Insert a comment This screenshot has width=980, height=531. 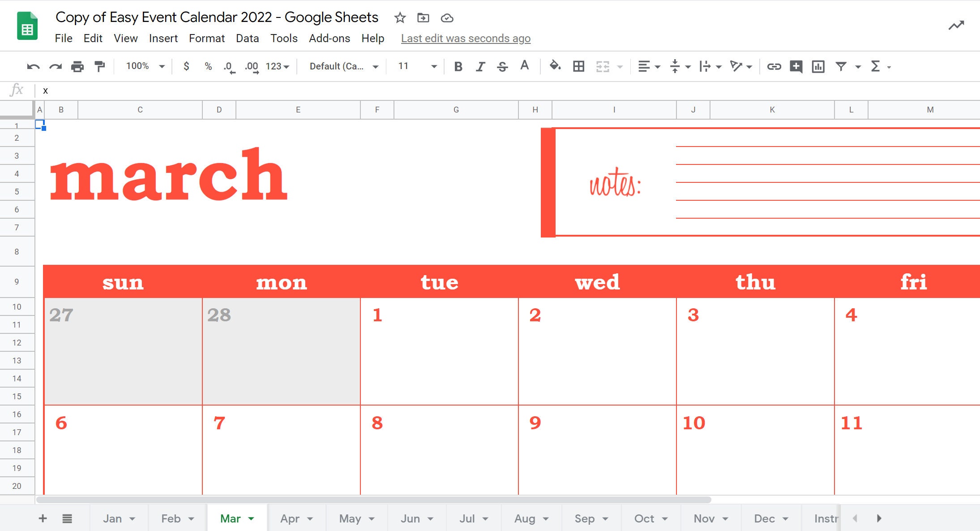tap(796, 67)
